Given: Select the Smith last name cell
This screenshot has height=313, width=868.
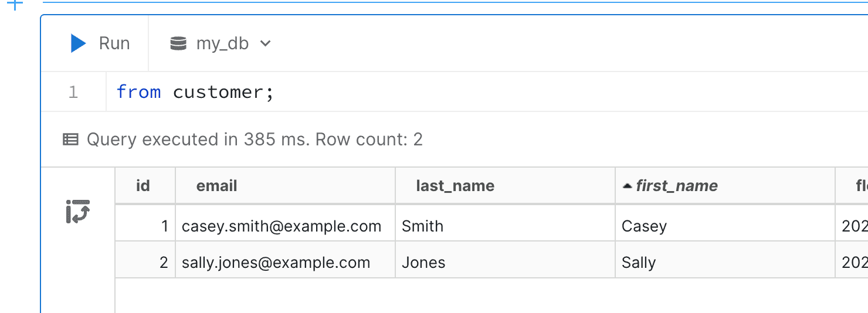Looking at the screenshot, I should click(x=422, y=226).
